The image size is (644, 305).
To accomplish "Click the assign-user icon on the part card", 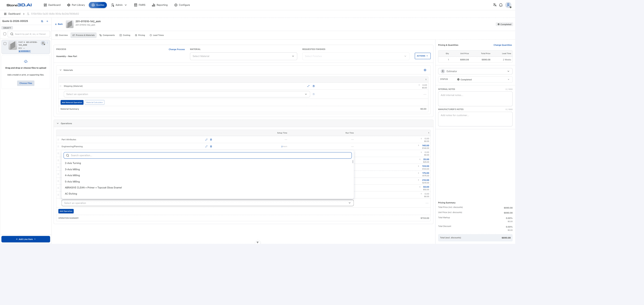I will tap(43, 43).
